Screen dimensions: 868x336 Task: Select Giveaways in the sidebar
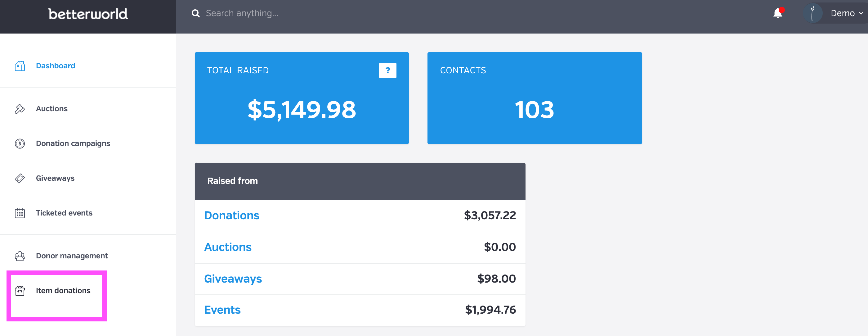click(x=55, y=178)
